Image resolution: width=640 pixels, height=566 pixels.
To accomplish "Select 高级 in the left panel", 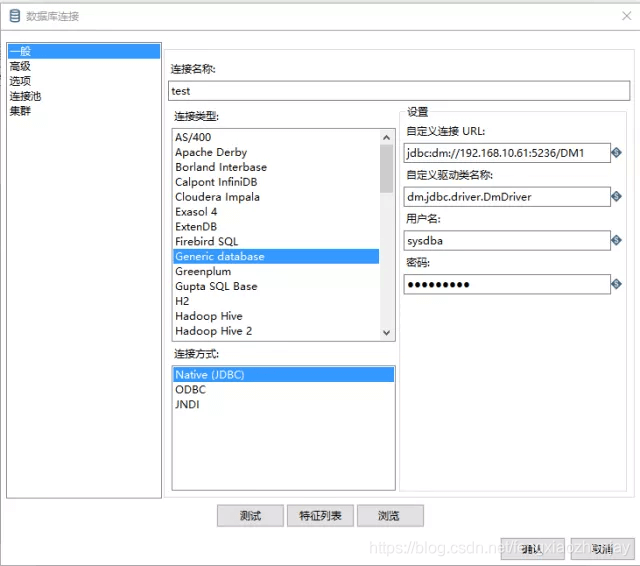I will pyautogui.click(x=20, y=66).
